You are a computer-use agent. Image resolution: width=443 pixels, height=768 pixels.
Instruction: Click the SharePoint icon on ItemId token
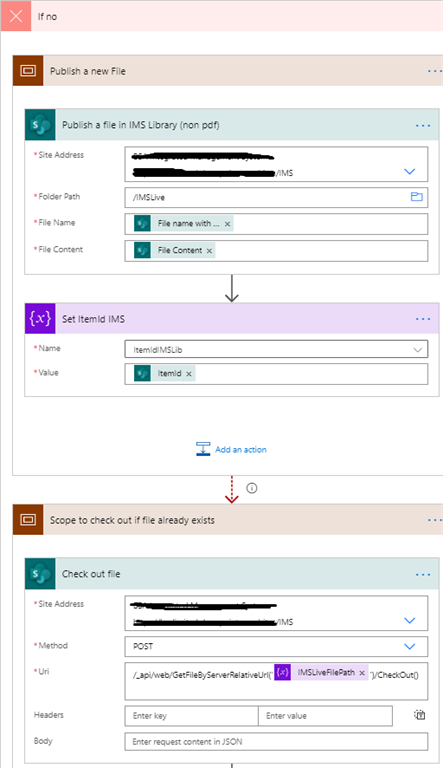click(142, 373)
